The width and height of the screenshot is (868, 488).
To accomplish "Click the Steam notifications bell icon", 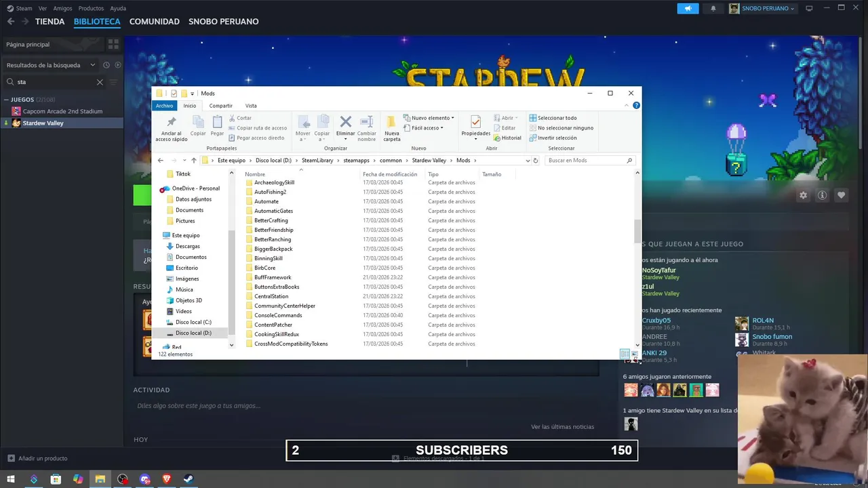I will [x=713, y=8].
